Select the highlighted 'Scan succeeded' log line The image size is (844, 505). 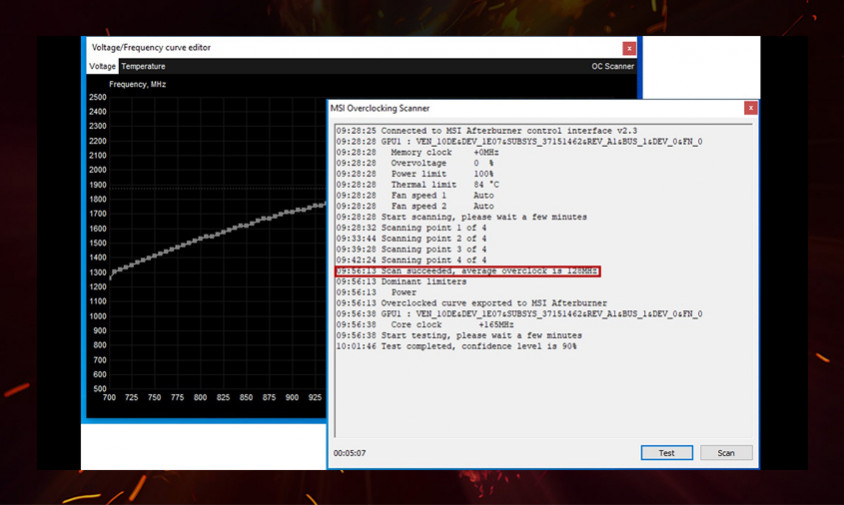click(467, 271)
